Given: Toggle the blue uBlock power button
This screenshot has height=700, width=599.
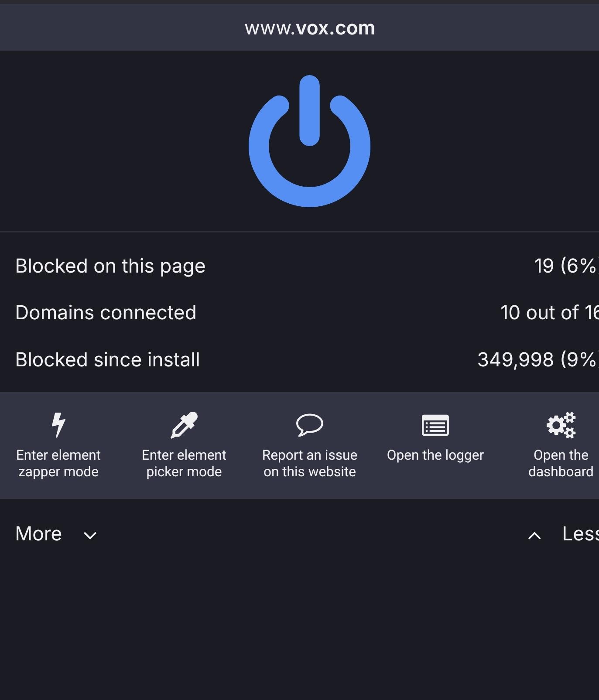Looking at the screenshot, I should (309, 141).
